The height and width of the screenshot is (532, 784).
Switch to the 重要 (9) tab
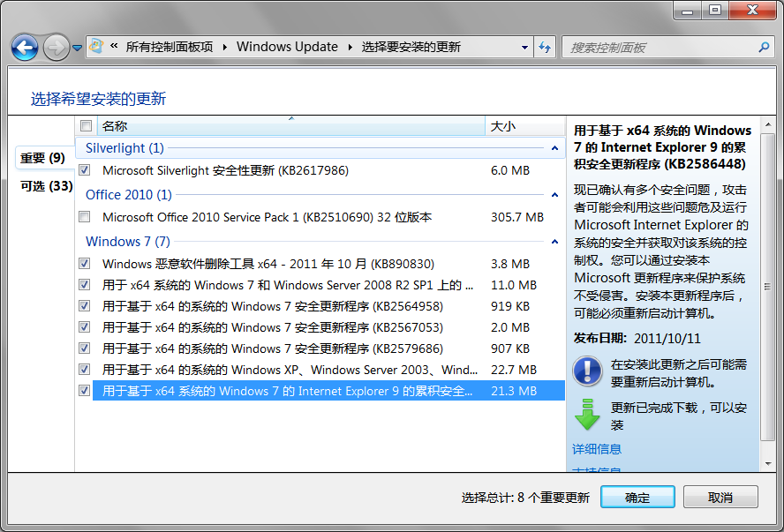coord(43,158)
